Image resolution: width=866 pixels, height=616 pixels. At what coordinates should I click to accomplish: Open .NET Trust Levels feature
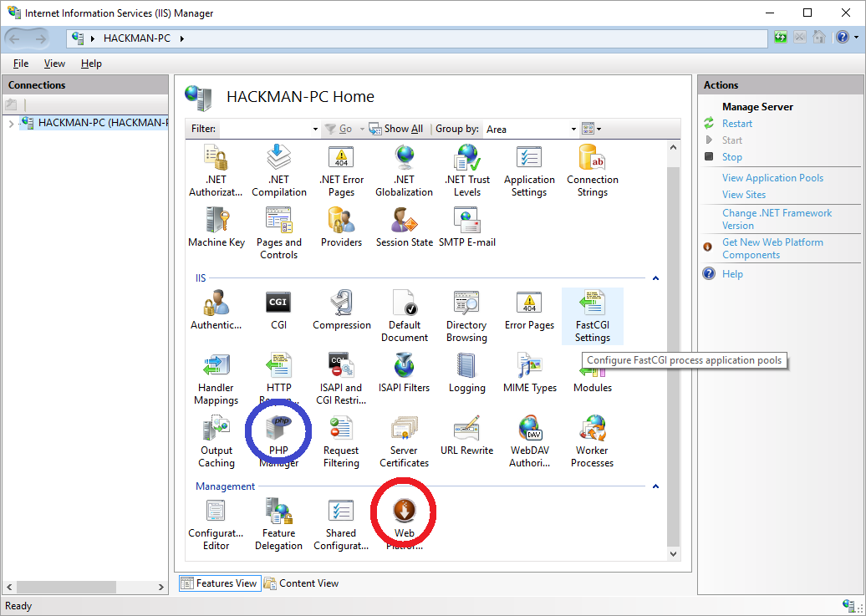pyautogui.click(x=467, y=171)
